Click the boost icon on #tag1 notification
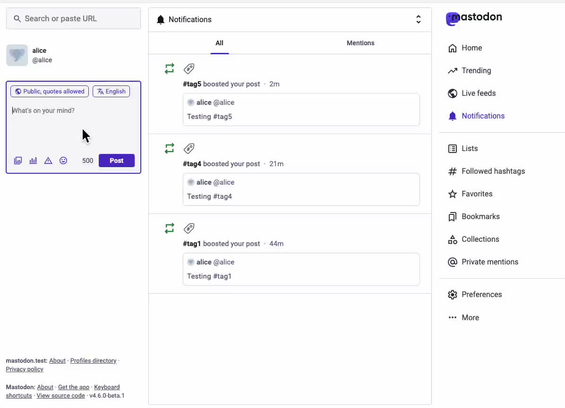The image size is (565, 408). [x=169, y=228]
